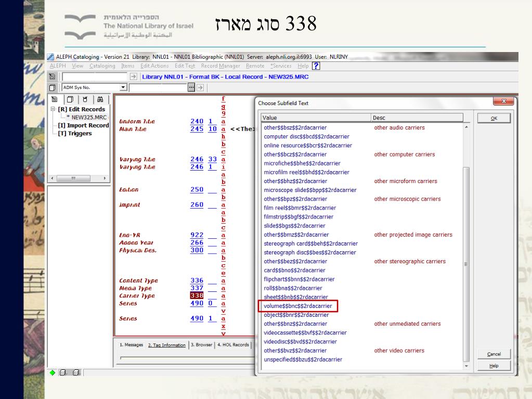This screenshot has height=399, width=532.
Task: Open the Record Manager menu
Action: pos(220,66)
